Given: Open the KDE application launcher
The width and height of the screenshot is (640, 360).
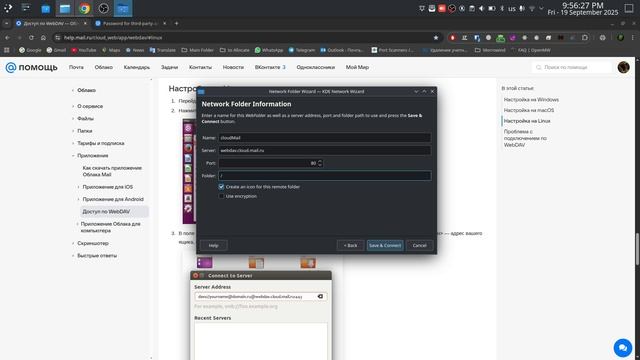Looking at the screenshot, I should point(8,8).
